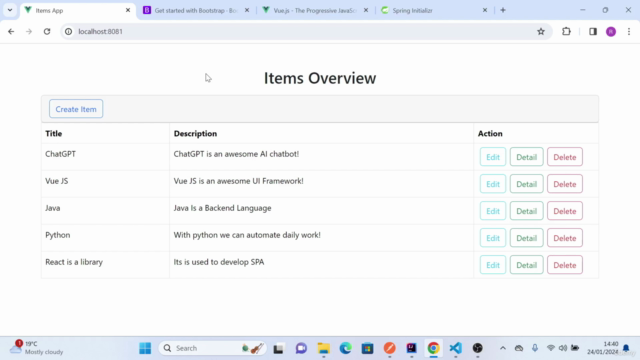
Task: Show Detail for the Java item
Action: [x=527, y=211]
